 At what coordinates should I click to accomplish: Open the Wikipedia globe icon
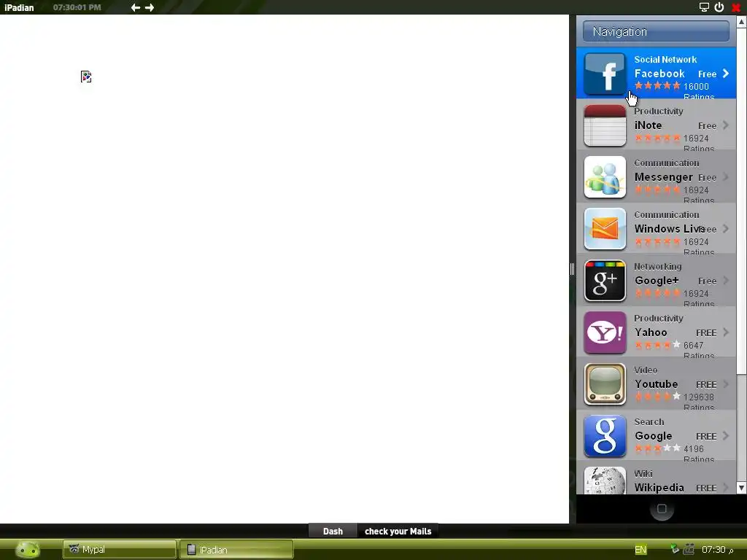tap(605, 481)
